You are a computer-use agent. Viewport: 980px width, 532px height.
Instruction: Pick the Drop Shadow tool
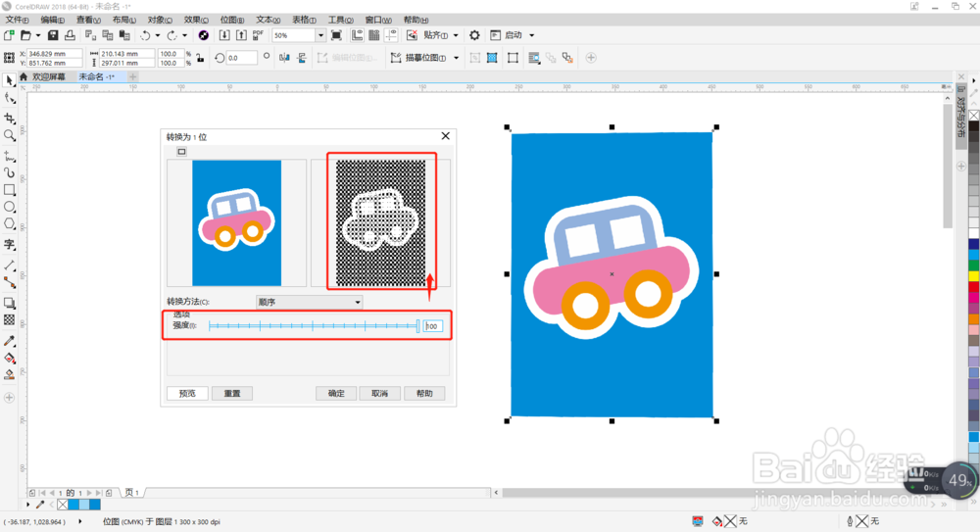[x=10, y=303]
